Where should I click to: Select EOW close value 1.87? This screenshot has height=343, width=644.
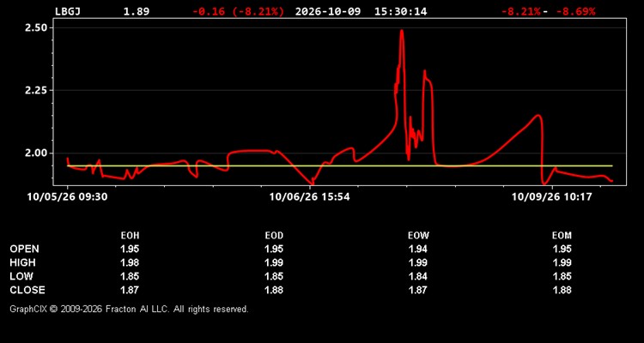(x=418, y=290)
